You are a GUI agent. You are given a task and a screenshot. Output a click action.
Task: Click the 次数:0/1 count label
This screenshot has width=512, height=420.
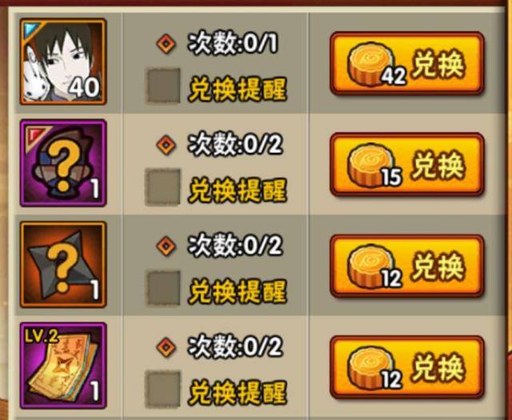tap(233, 43)
